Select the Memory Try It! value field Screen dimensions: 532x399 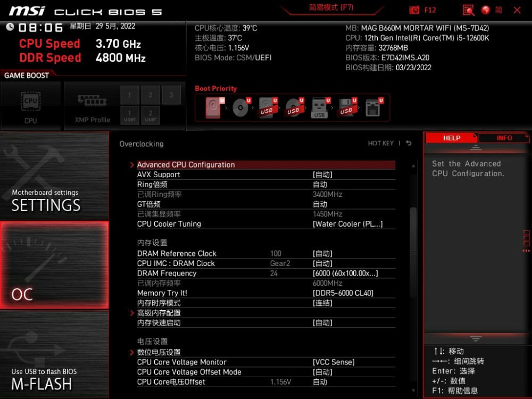tap(343, 293)
